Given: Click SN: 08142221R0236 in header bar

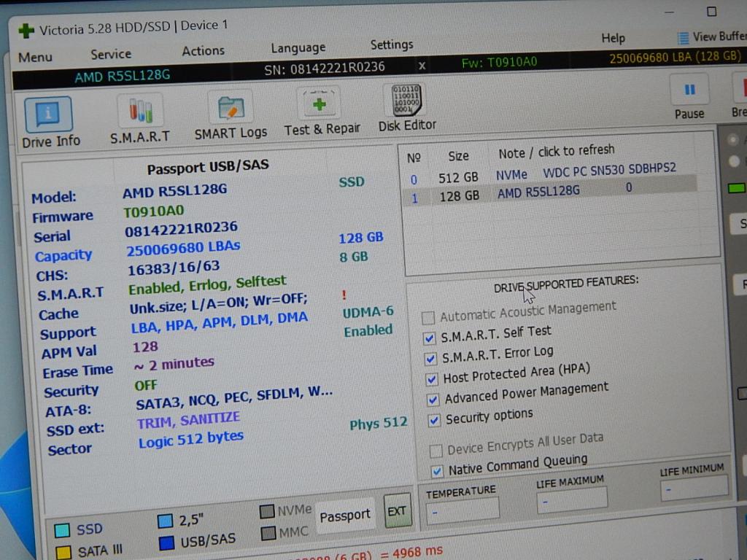Looking at the screenshot, I should coord(325,68).
